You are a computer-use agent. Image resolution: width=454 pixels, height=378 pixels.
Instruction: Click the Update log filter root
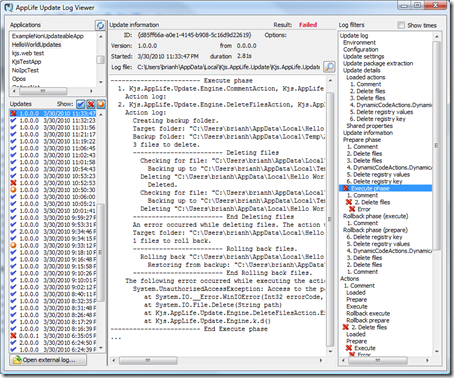click(354, 36)
